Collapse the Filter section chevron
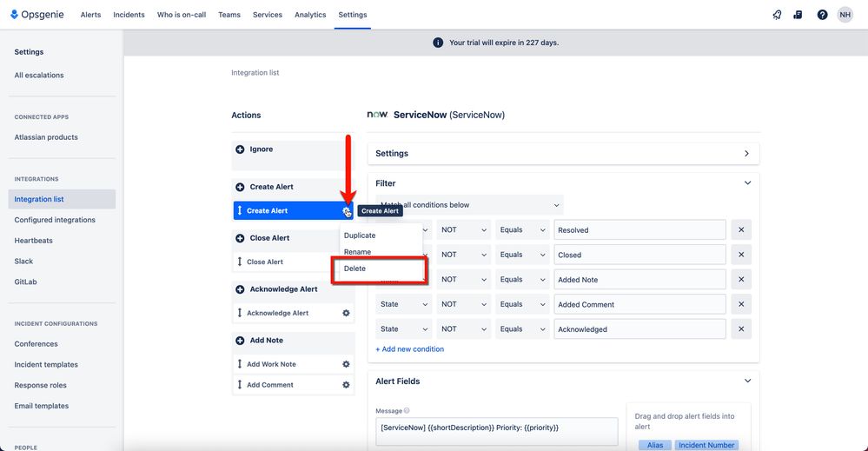868x451 pixels. tap(747, 183)
